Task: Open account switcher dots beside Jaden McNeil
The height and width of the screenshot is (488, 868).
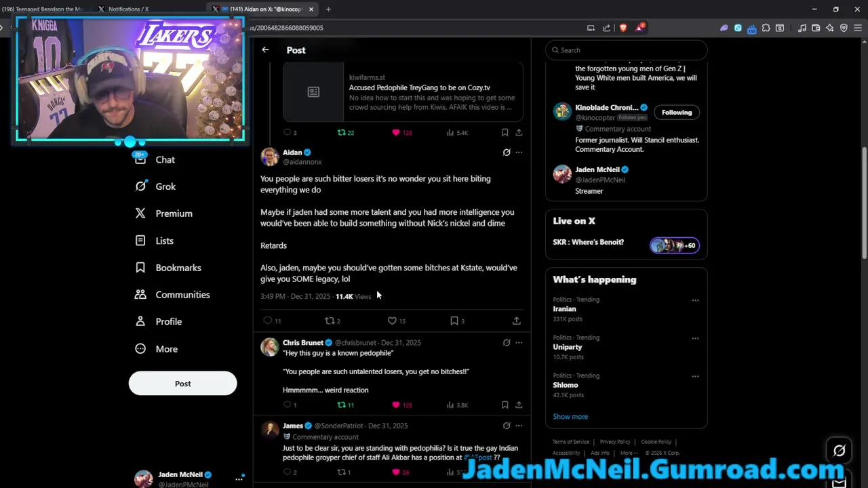Action: coord(239,479)
